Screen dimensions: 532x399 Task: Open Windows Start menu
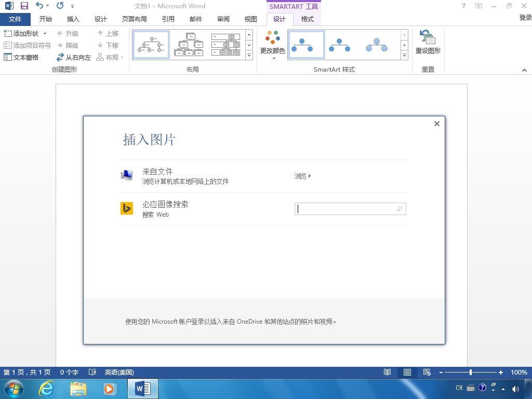coord(14,389)
